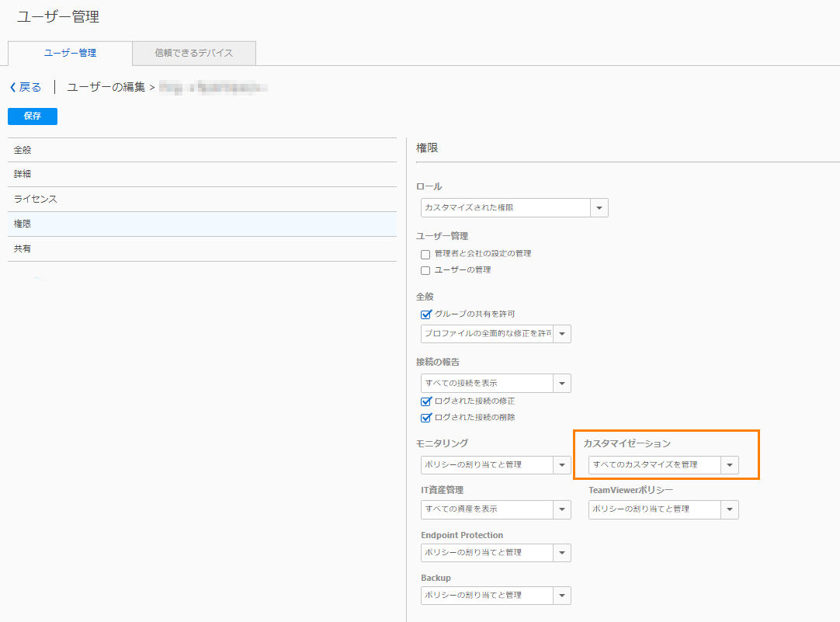This screenshot has height=622, width=840.
Task: Click the back chevron icon beside 戻る
Action: 13,87
